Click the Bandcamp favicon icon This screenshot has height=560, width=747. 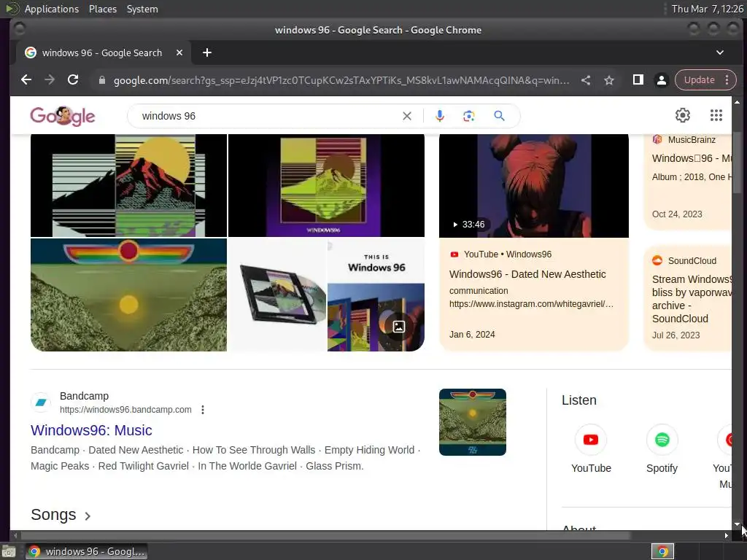[41, 402]
